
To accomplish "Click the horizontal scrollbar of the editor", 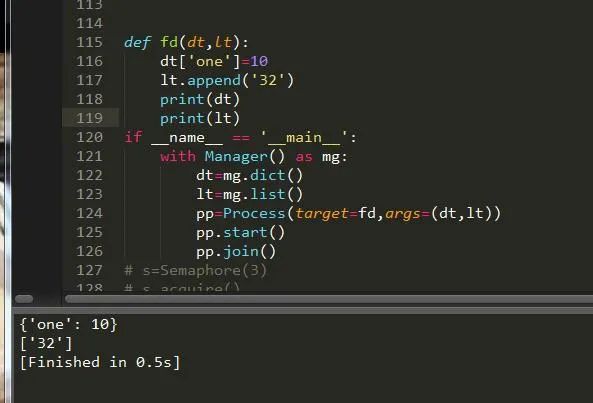I will [x=329, y=299].
